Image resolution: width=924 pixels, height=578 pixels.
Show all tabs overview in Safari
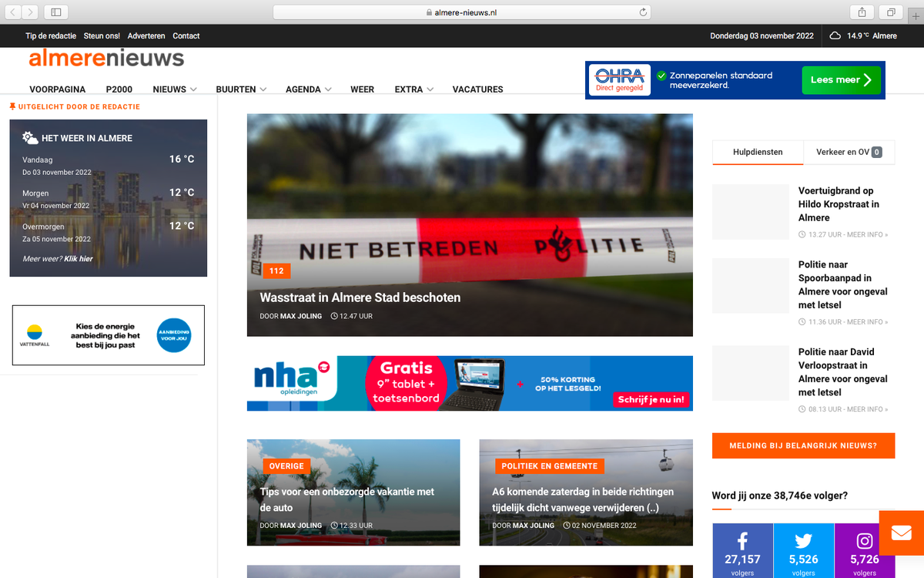[x=891, y=12]
